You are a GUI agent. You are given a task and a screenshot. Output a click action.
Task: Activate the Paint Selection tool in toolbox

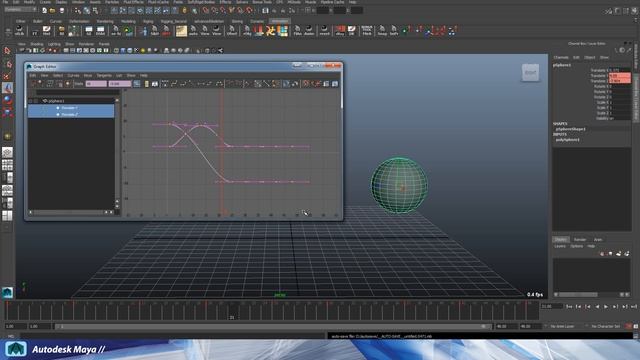[x=7, y=76]
